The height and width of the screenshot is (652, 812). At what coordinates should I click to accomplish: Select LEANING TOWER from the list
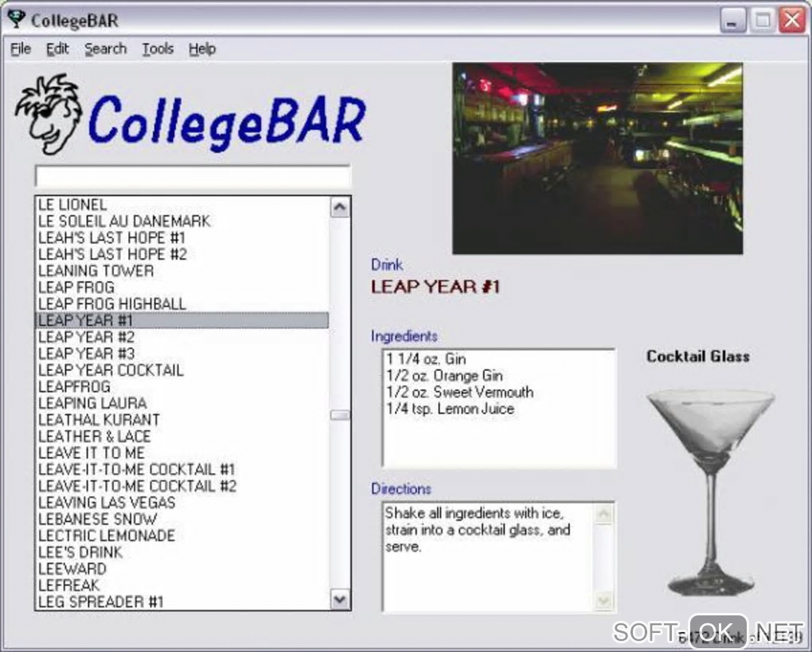coord(182,271)
